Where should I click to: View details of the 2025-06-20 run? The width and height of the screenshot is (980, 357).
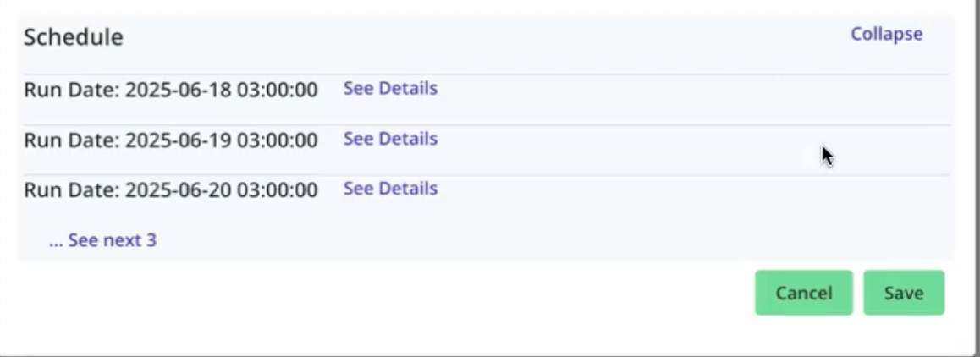[390, 189]
